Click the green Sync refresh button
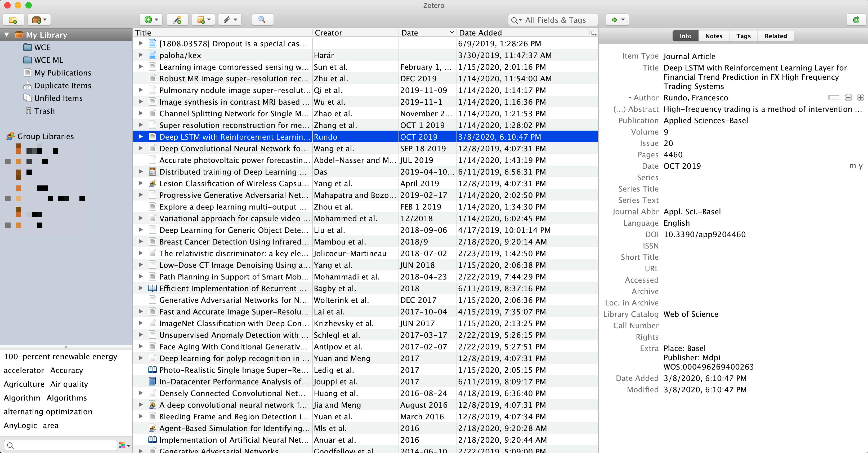The width and height of the screenshot is (868, 453). click(x=856, y=20)
